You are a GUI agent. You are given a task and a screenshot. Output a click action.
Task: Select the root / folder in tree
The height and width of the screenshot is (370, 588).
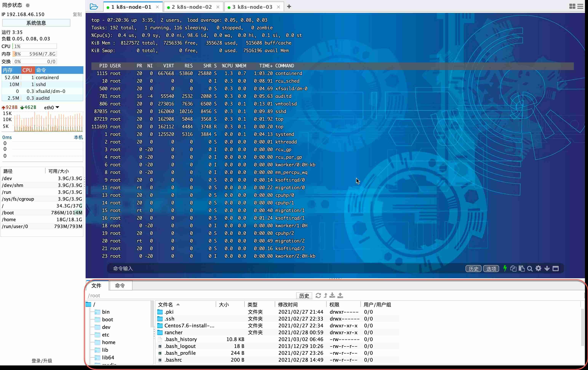click(91, 304)
